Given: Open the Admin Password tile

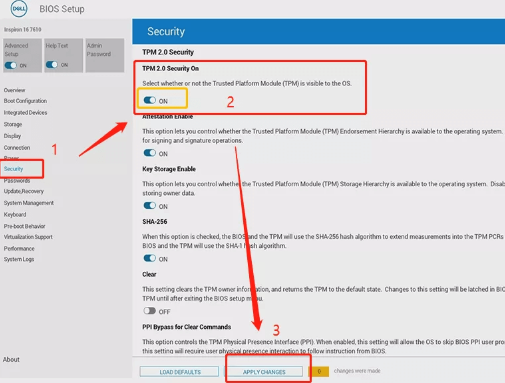Looking at the screenshot, I should click(105, 55).
